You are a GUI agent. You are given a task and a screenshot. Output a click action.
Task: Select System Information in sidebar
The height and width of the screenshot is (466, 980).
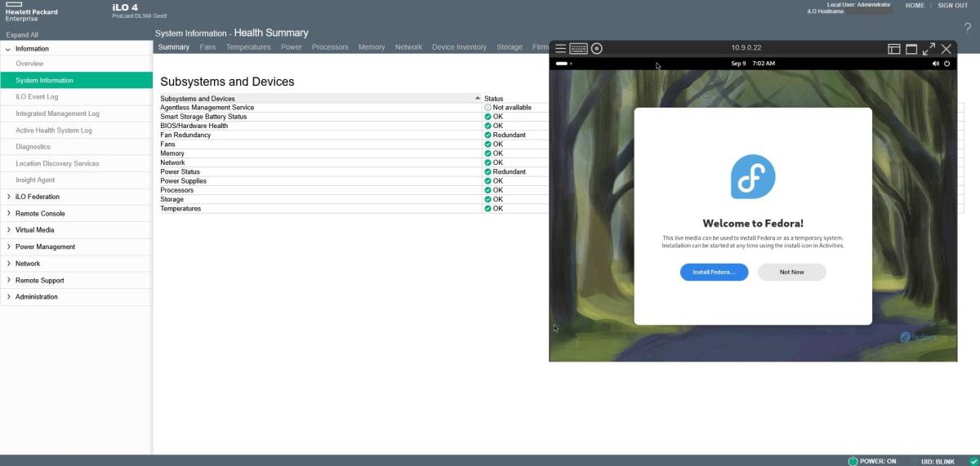point(76,80)
